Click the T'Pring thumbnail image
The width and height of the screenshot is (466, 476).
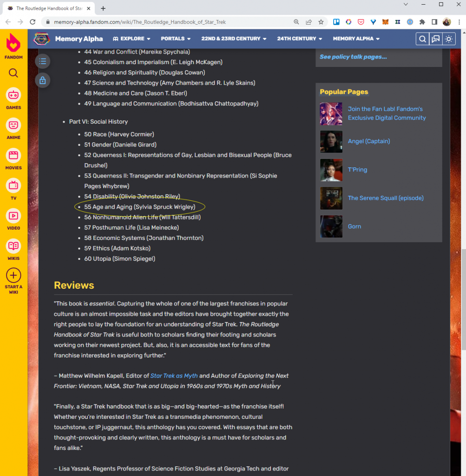[x=331, y=170]
